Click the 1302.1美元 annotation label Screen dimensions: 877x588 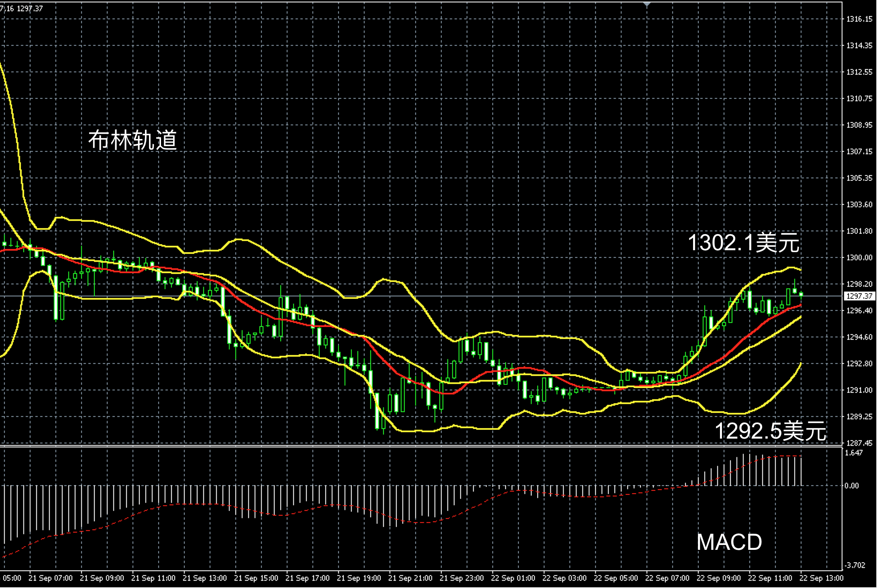tap(743, 243)
